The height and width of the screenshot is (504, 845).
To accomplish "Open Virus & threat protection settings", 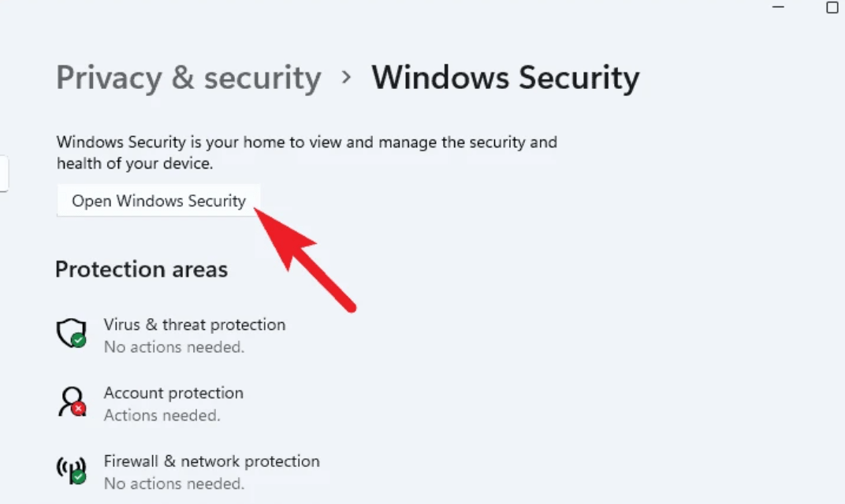I will click(x=194, y=324).
